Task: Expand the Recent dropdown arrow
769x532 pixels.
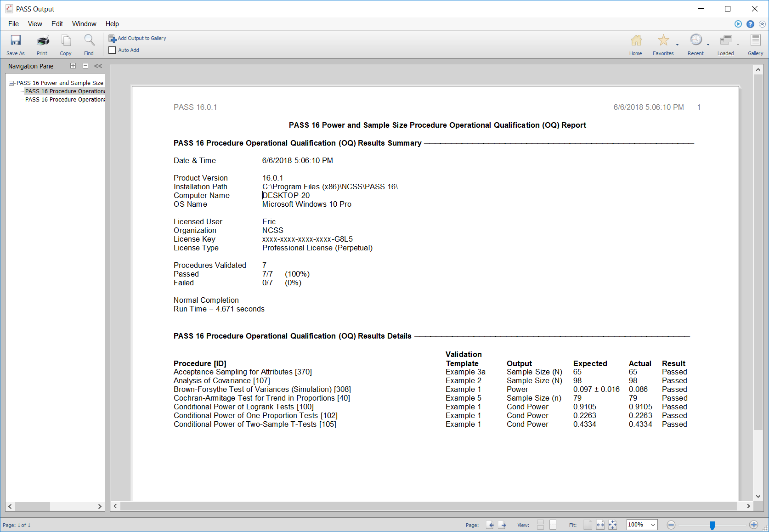Action: [708, 45]
